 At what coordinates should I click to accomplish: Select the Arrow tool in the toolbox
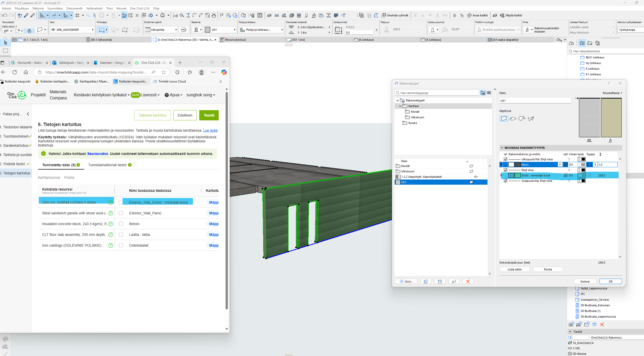(5, 43)
